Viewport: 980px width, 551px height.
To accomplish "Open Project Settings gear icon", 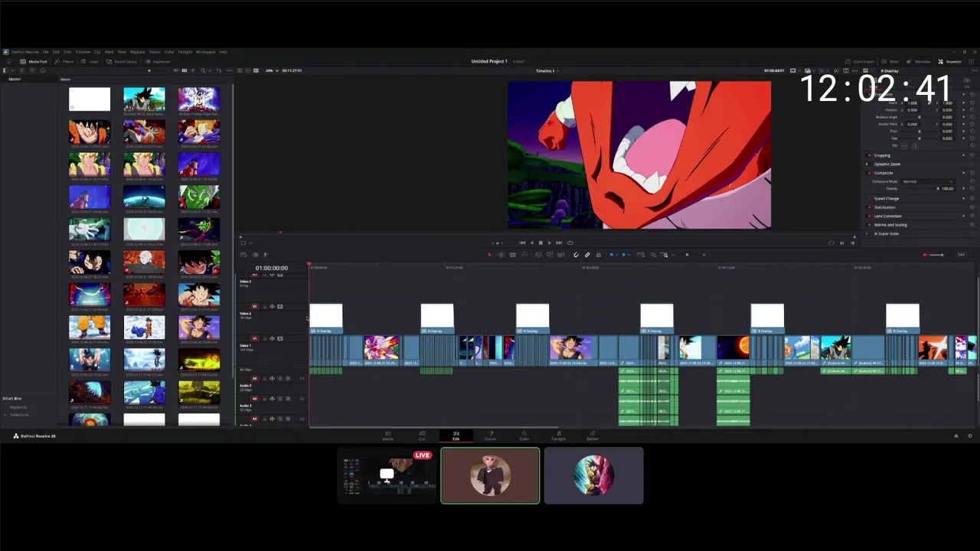I will tap(970, 435).
